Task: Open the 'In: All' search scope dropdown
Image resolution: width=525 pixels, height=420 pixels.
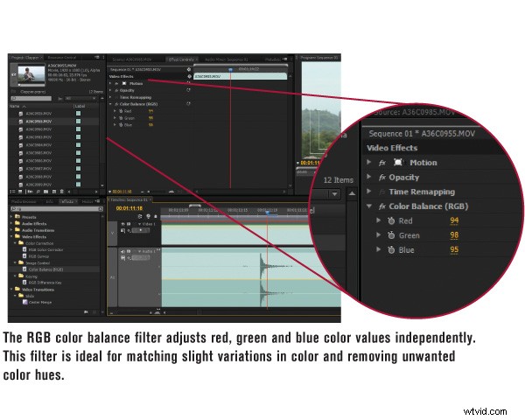Action: [80, 99]
